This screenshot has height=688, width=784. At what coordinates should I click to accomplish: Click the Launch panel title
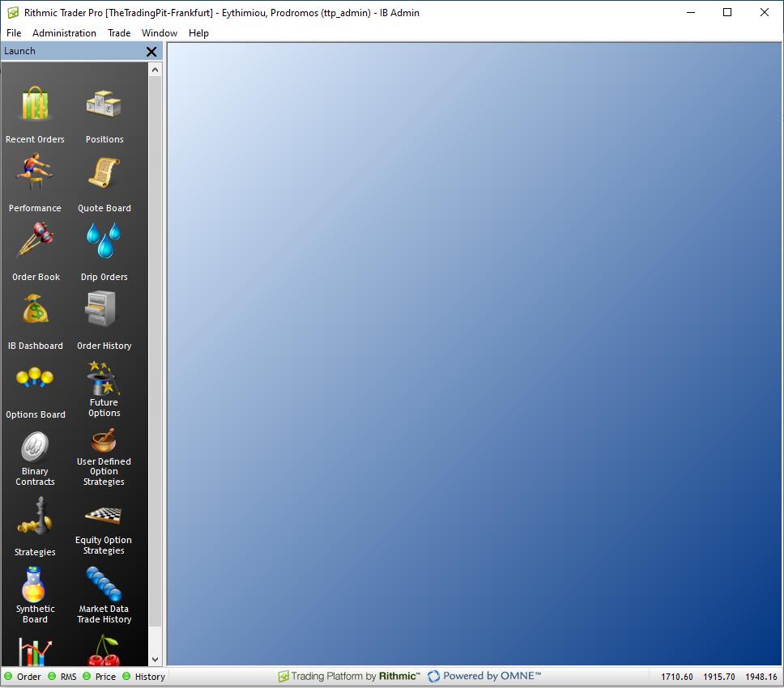pyautogui.click(x=20, y=51)
